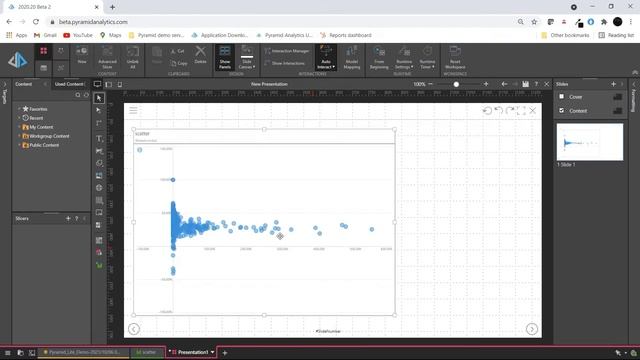This screenshot has height=360, width=640.
Task: Switch to the Pyramid_Lite_Demo tab at bottom
Action: 84,352
